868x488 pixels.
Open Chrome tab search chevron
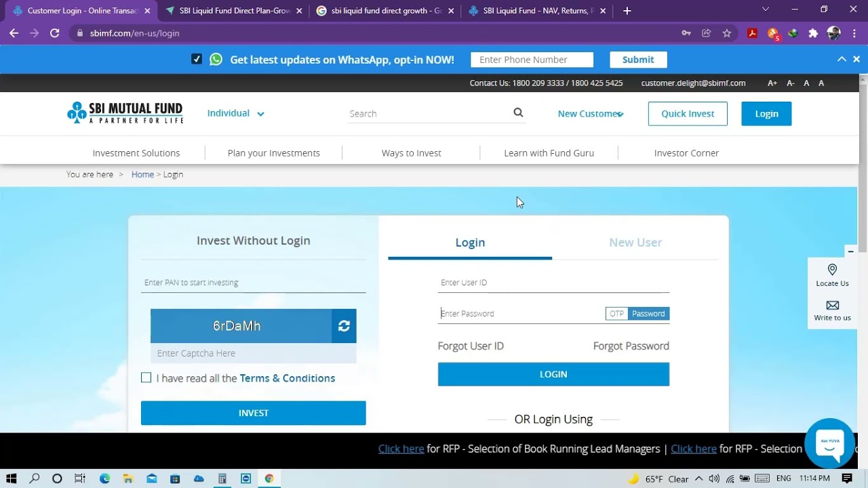(766, 9)
